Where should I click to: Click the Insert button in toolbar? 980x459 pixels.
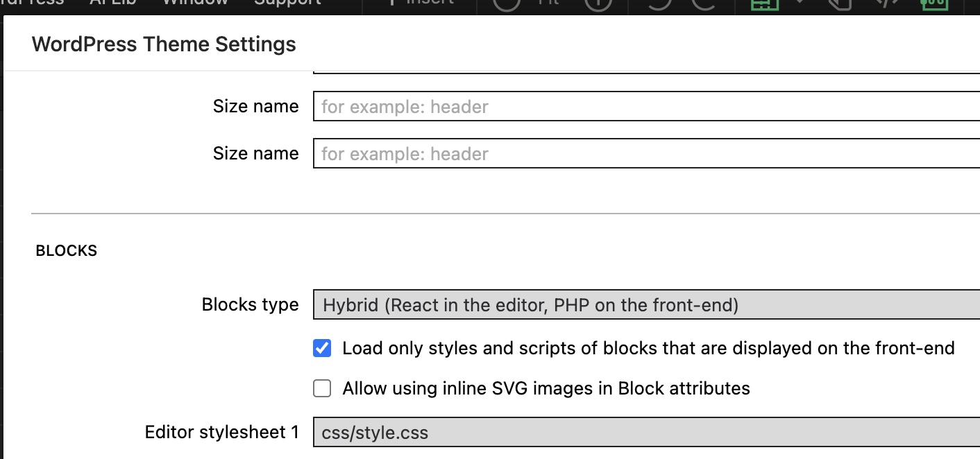pos(421,3)
